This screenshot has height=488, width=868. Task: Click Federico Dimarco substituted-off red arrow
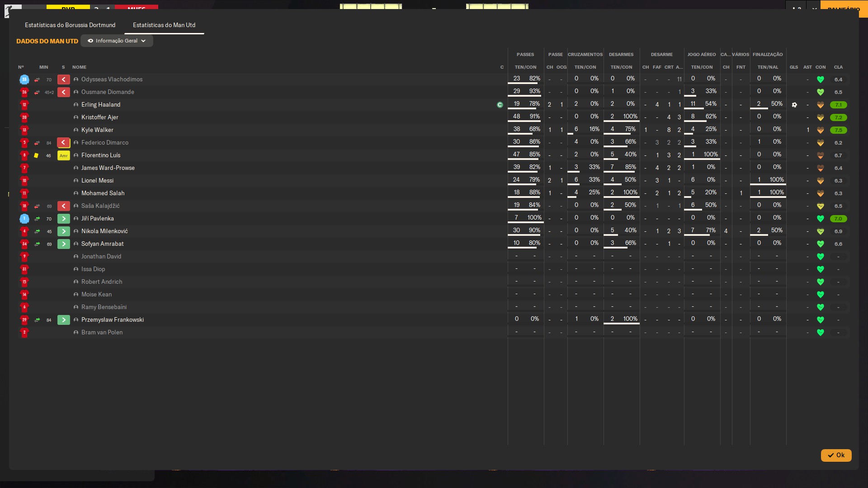(x=64, y=143)
